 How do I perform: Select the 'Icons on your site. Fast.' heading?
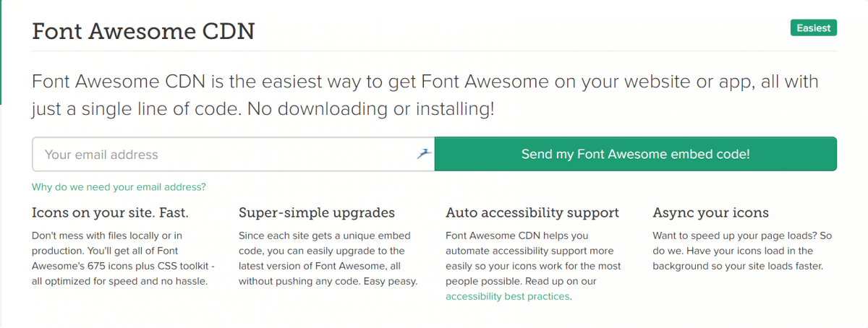click(110, 213)
